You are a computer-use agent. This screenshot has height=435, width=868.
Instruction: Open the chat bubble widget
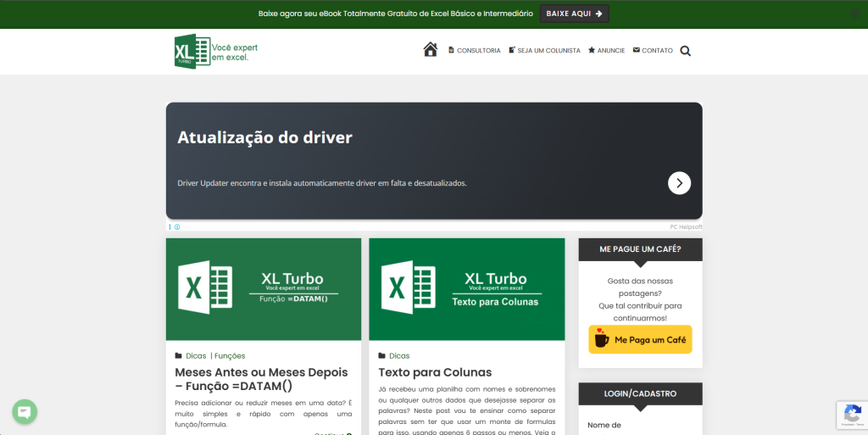[x=25, y=412]
